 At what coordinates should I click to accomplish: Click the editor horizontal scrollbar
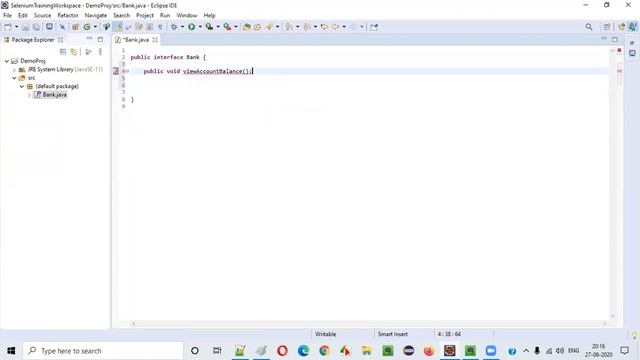(x=369, y=324)
